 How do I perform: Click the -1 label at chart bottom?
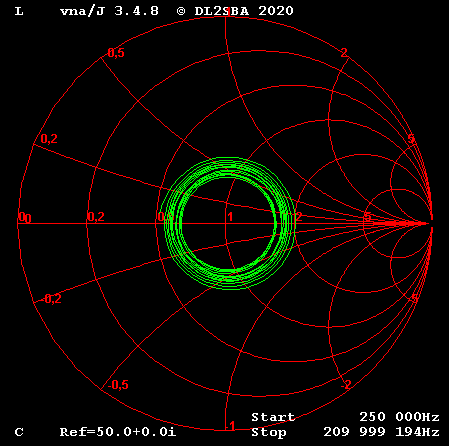pos(230,426)
